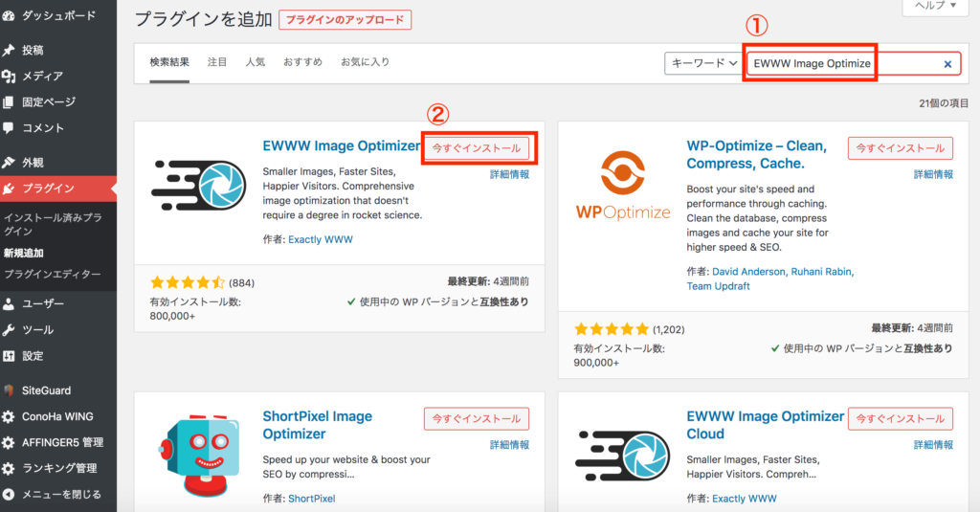Click the Dashboard icon in sidebar

(10, 16)
